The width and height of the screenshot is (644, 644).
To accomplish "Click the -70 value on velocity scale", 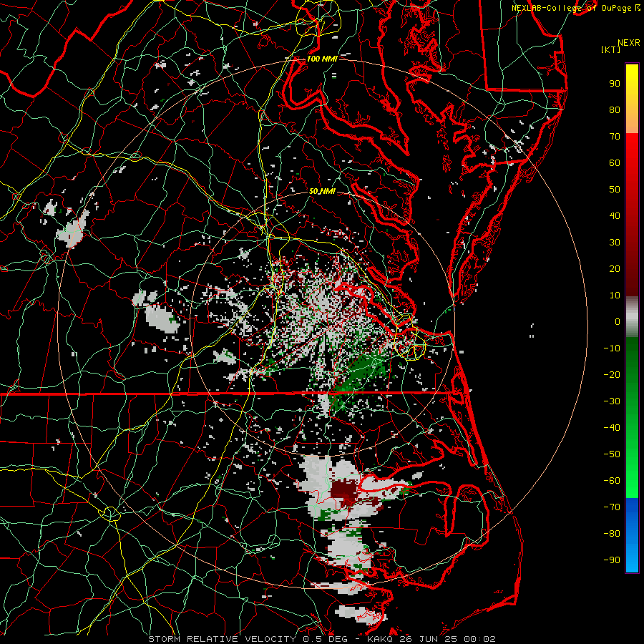I will [x=612, y=507].
